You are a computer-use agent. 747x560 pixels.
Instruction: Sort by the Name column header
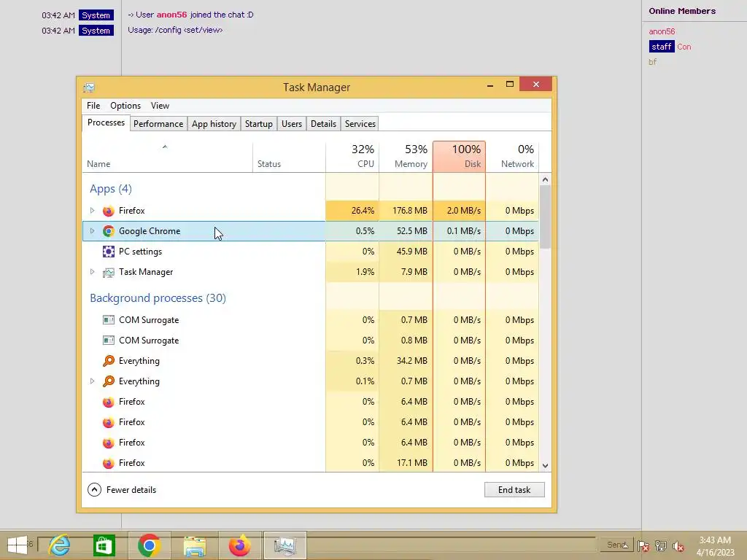(x=167, y=157)
